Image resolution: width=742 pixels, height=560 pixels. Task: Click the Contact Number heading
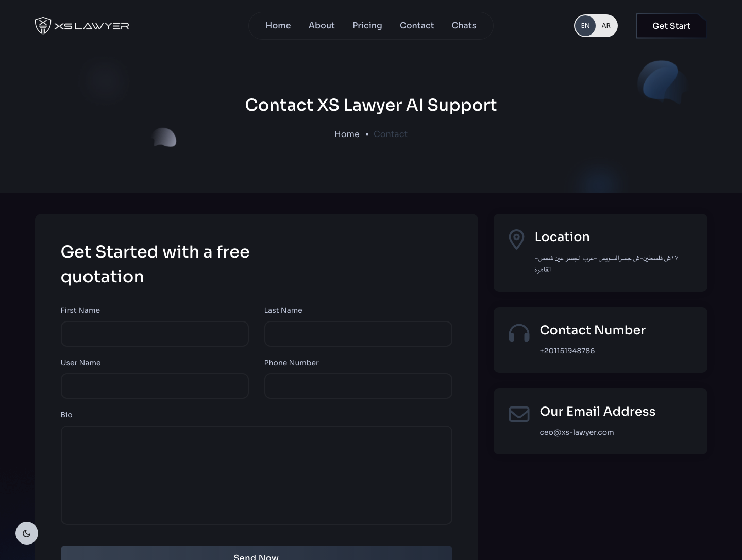593,330
